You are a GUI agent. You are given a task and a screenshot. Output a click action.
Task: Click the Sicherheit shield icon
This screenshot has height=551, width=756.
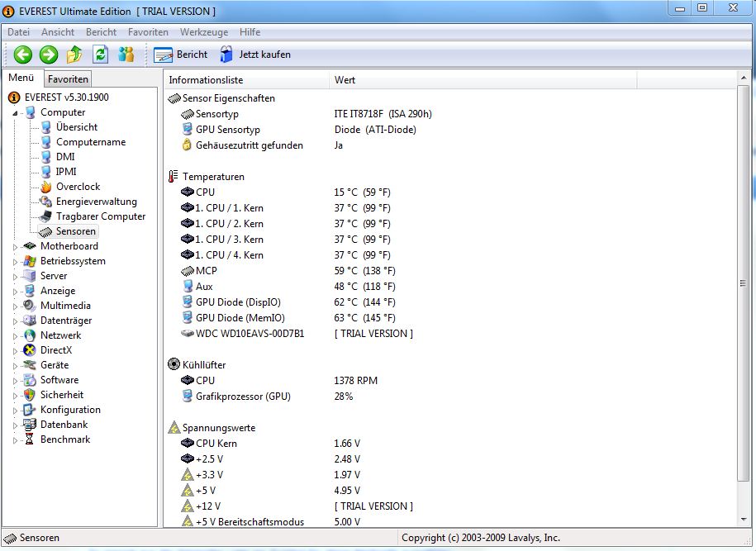click(x=30, y=395)
